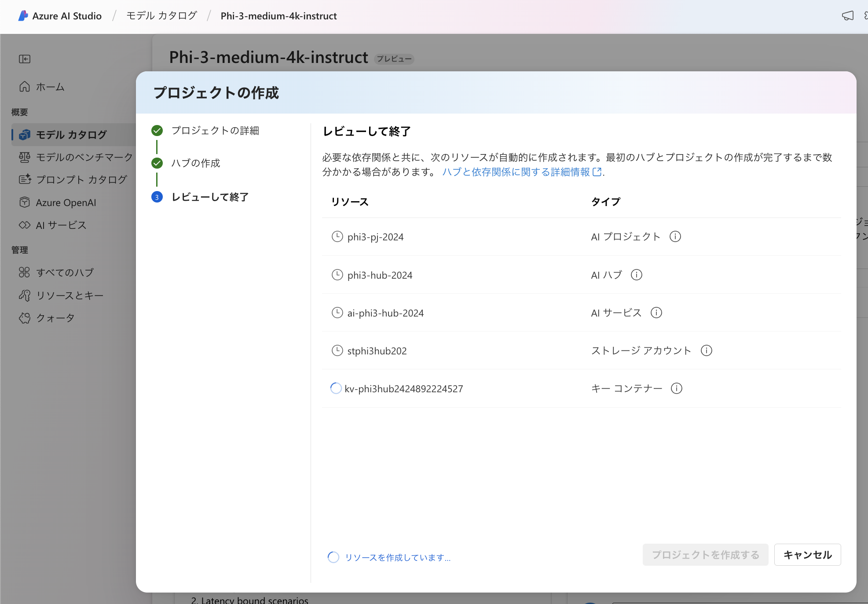Click the clock status icon for phi3-hub-2024
868x604 pixels.
pos(337,275)
